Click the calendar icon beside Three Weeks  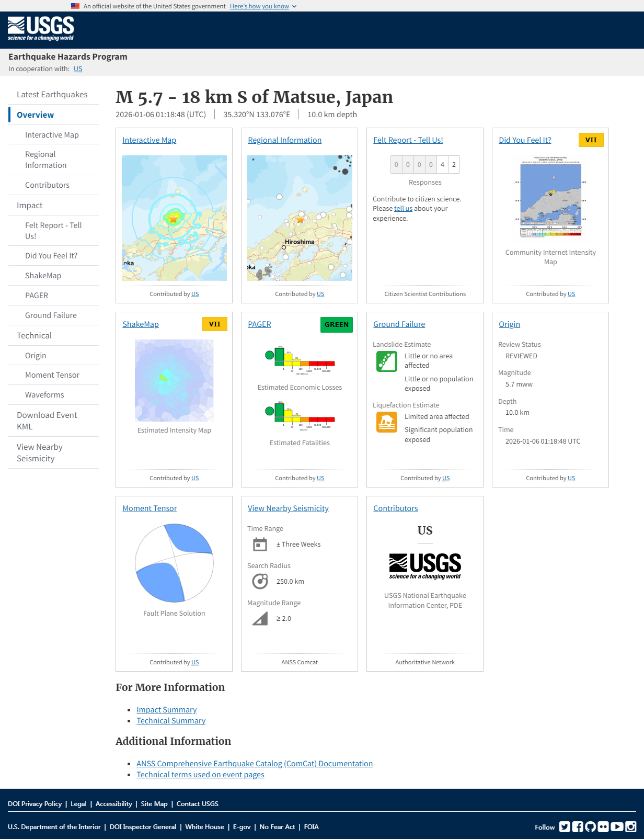pos(260,545)
